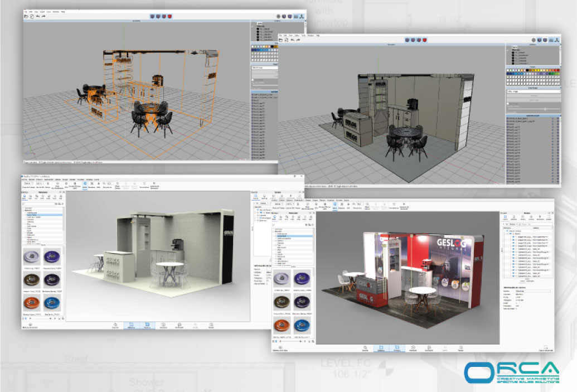This screenshot has height=392, width=577.
Task: Click highlighted bottom bar button, bottom-left window
Action: [x=131, y=325]
